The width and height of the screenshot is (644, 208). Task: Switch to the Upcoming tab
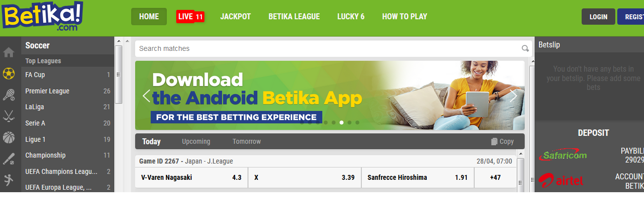point(196,141)
